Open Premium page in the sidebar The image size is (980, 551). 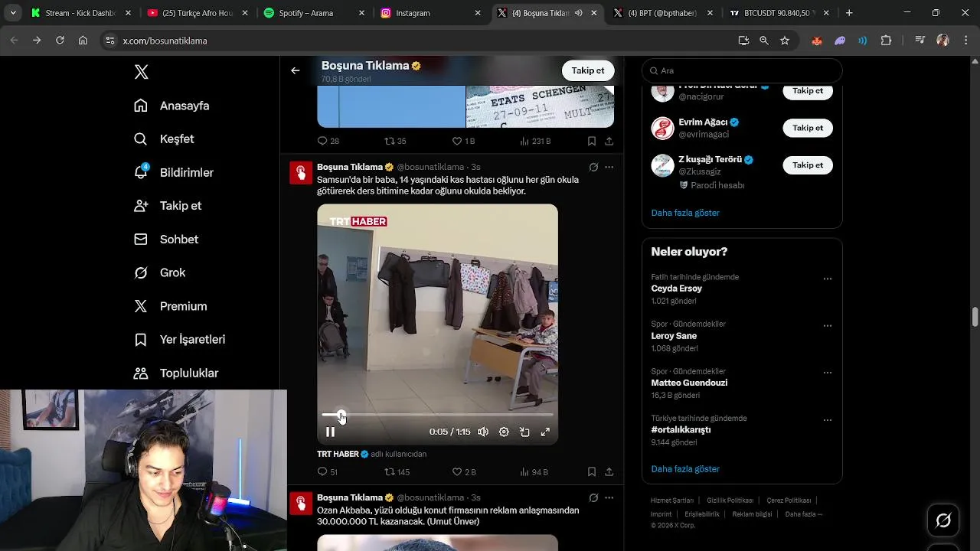pyautogui.click(x=170, y=306)
